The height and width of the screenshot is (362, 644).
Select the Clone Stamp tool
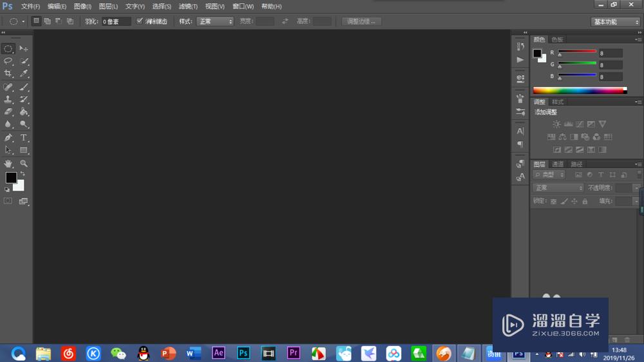(x=8, y=99)
